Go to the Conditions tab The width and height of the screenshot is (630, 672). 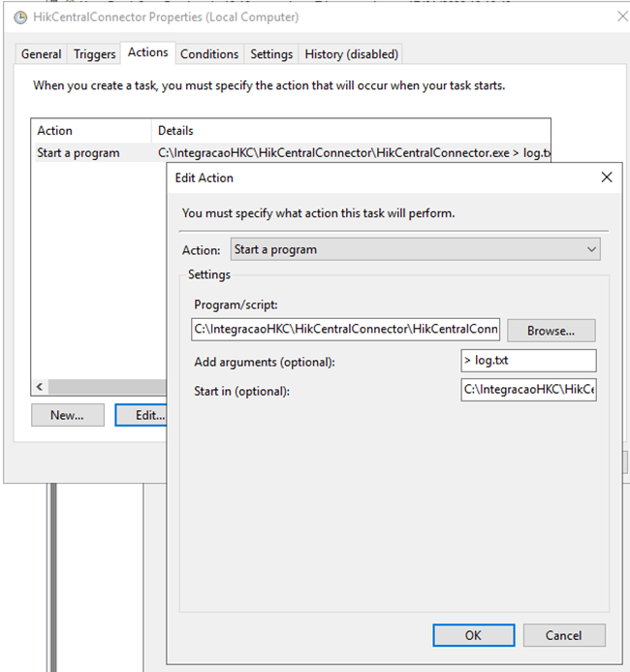[208, 54]
